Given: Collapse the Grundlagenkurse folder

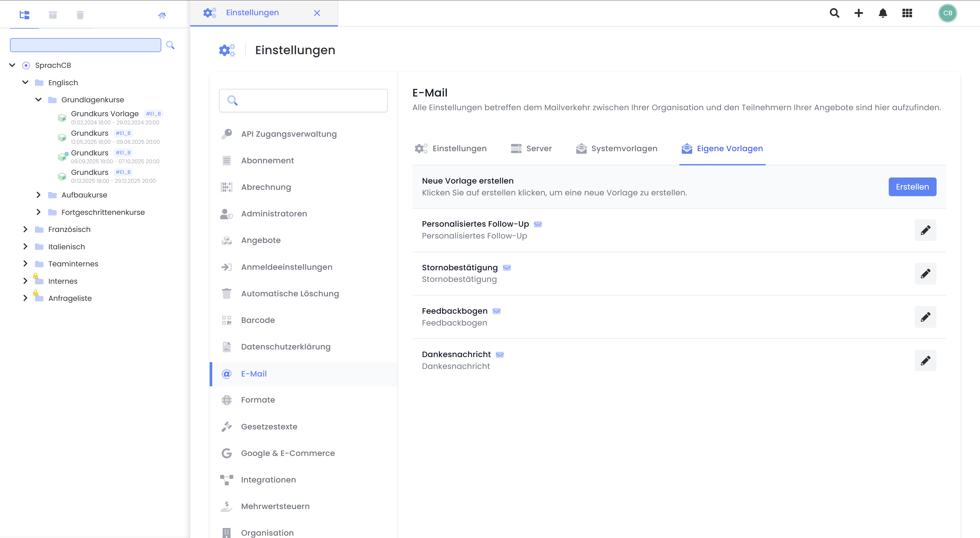Looking at the screenshot, I should coord(38,100).
